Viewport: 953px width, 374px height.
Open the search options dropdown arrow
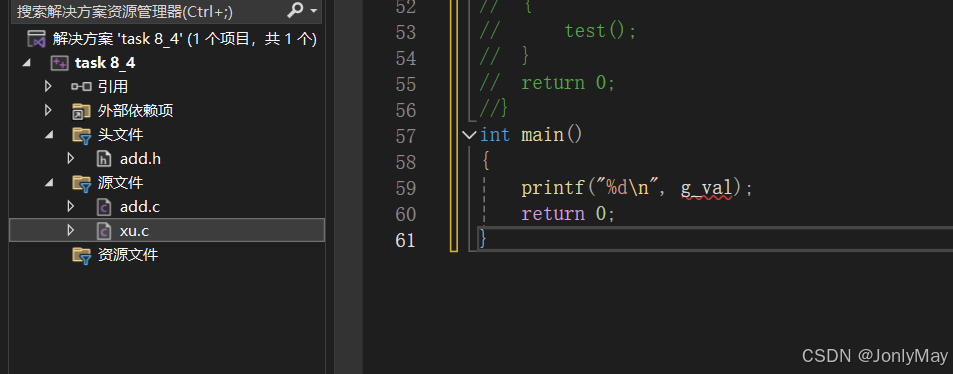(314, 11)
